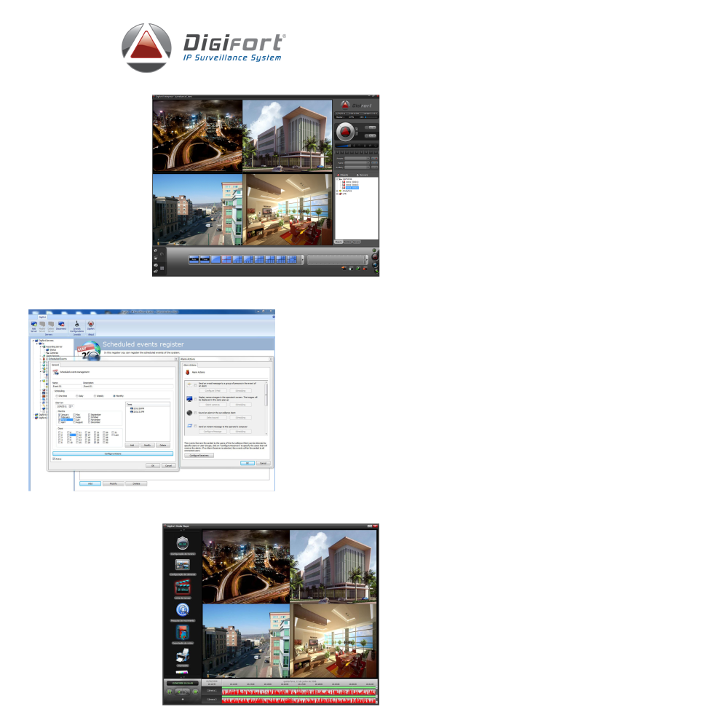The height and width of the screenshot is (728, 728).
Task: Click OK in the Alarm Actions dialog
Action: click(248, 463)
